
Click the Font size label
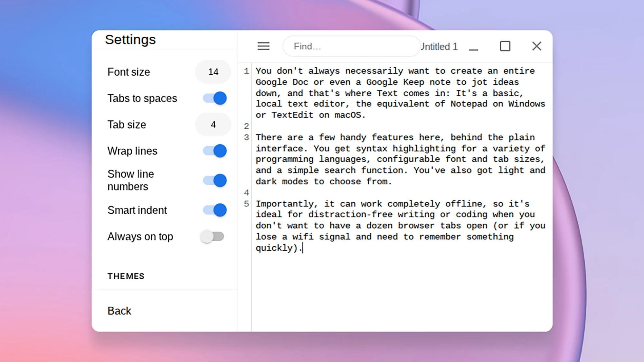pyautogui.click(x=128, y=72)
